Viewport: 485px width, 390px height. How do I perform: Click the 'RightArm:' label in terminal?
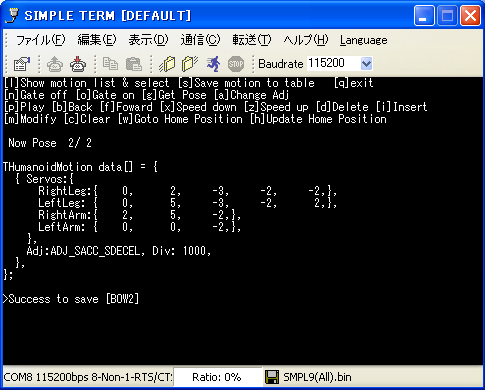click(x=65, y=215)
